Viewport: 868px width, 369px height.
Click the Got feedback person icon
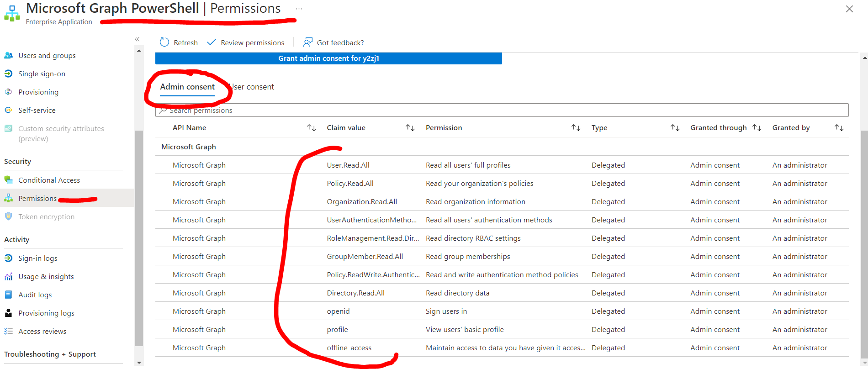click(308, 42)
